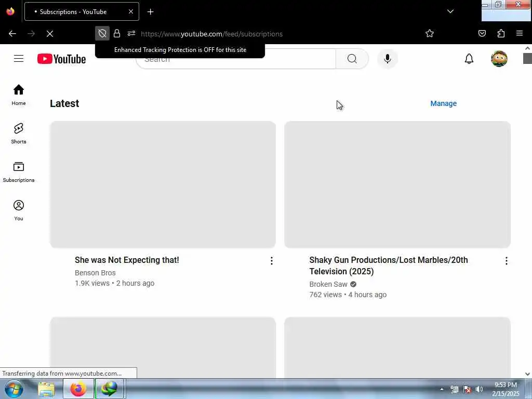
Task: Click the site security padlock icon
Action: point(117,33)
